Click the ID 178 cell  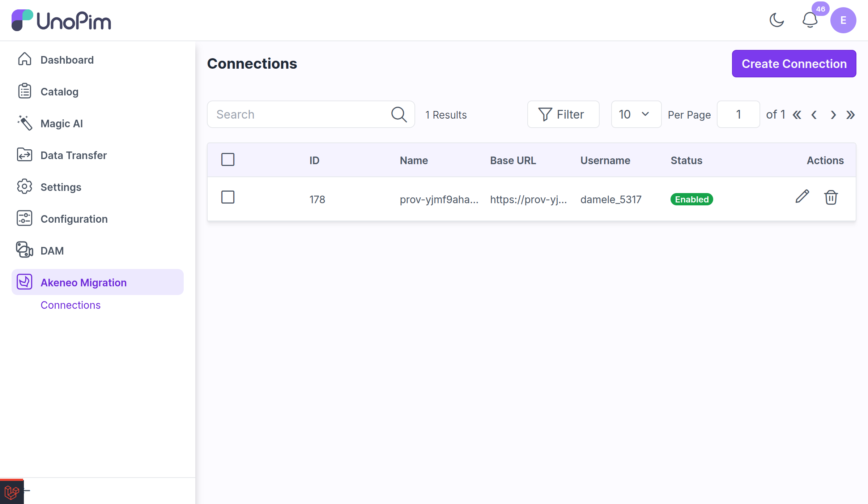pos(317,199)
